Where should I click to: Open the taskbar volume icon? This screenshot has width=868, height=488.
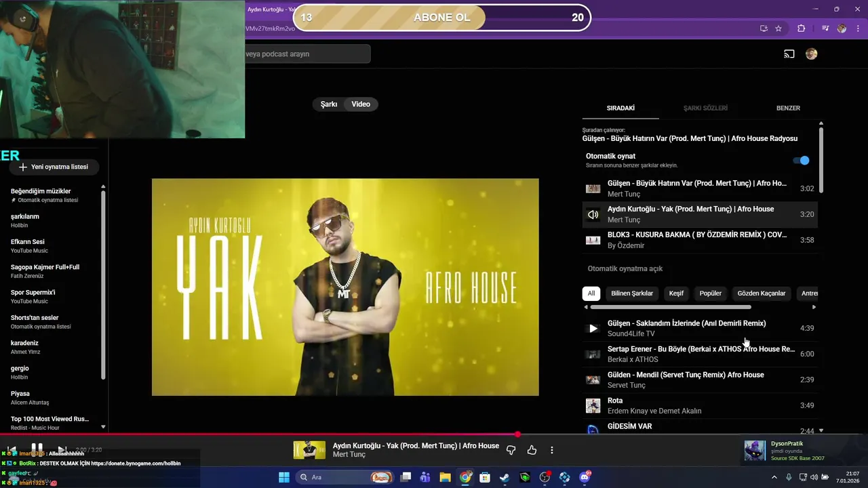coord(814,477)
